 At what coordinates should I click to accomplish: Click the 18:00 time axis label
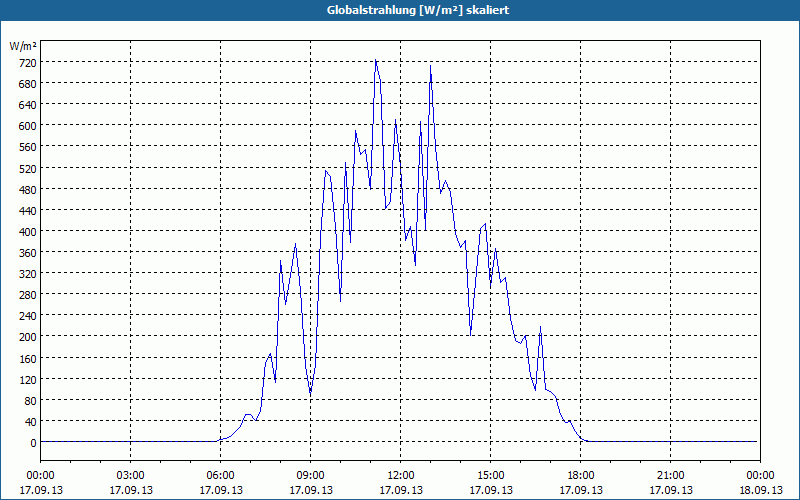(x=581, y=476)
